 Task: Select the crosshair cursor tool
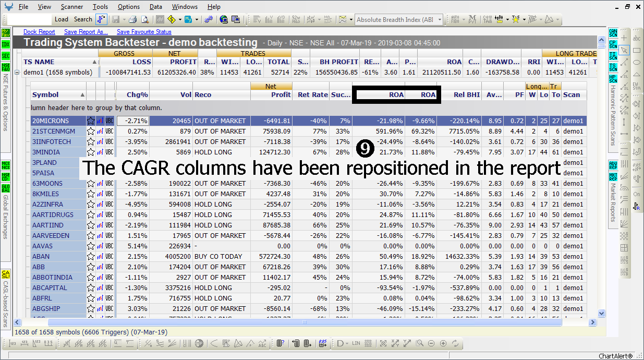point(624,38)
